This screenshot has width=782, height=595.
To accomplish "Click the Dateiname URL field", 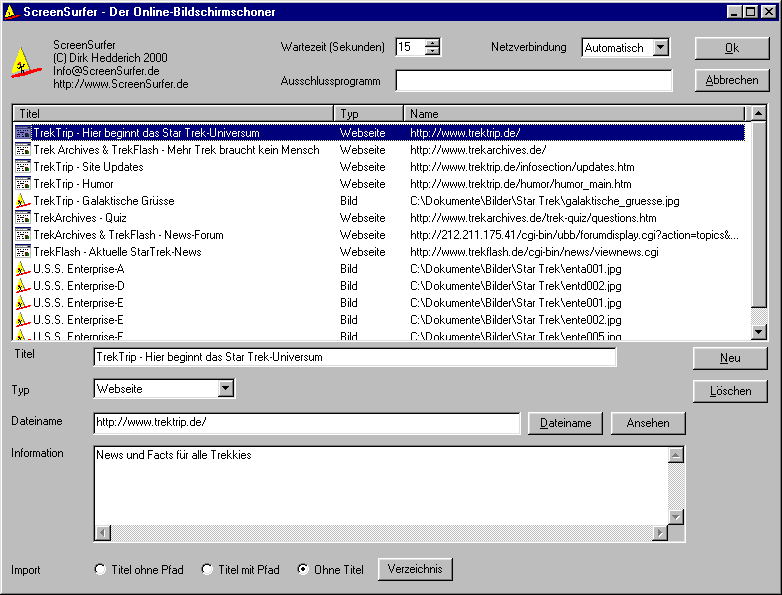I will click(x=307, y=423).
